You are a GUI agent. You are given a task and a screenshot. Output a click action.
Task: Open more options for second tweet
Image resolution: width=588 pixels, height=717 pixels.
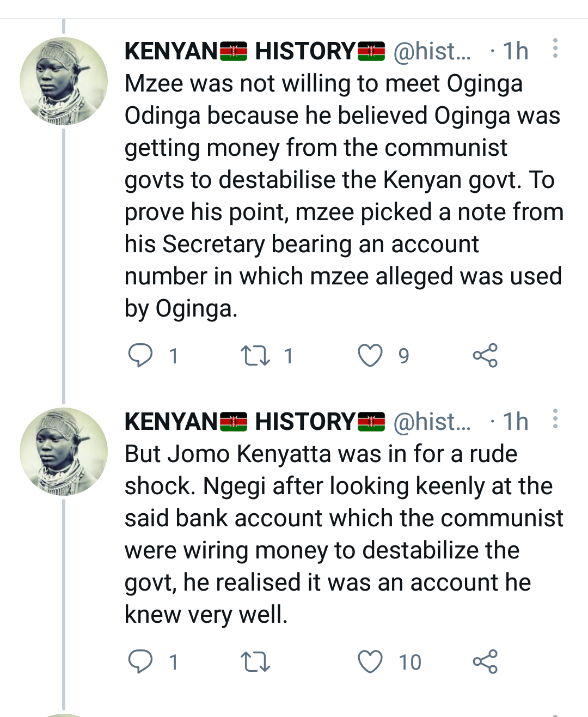point(555,420)
